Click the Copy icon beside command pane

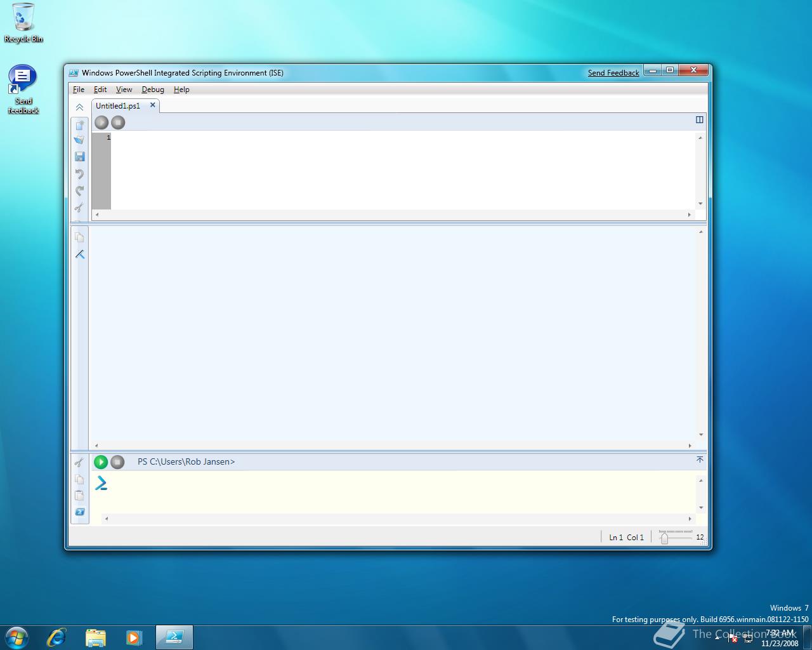click(x=79, y=479)
